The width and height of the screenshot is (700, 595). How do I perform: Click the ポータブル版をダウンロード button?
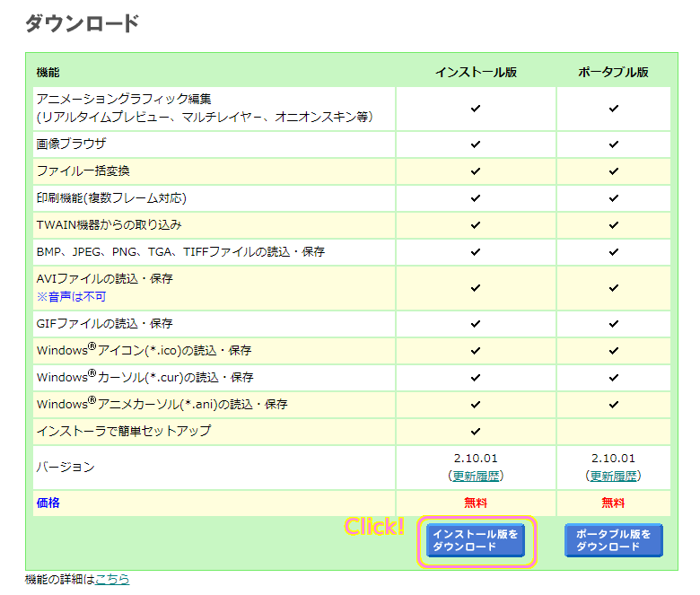point(613,540)
